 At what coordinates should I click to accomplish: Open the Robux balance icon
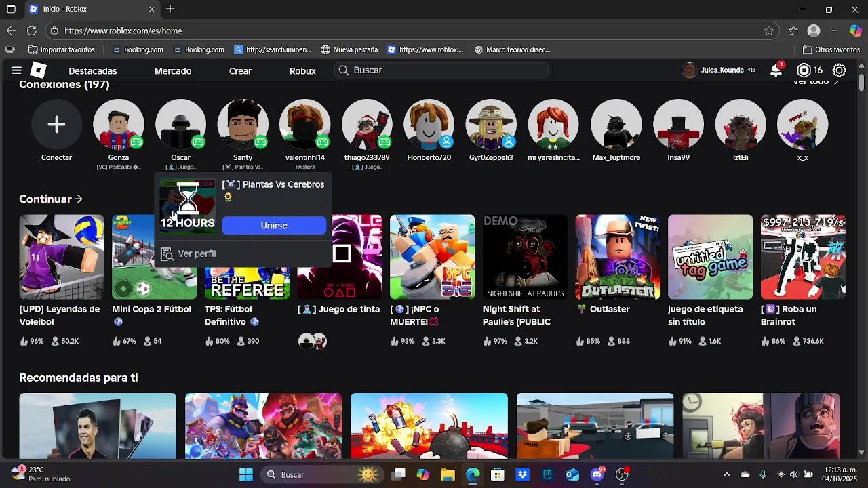click(x=804, y=70)
